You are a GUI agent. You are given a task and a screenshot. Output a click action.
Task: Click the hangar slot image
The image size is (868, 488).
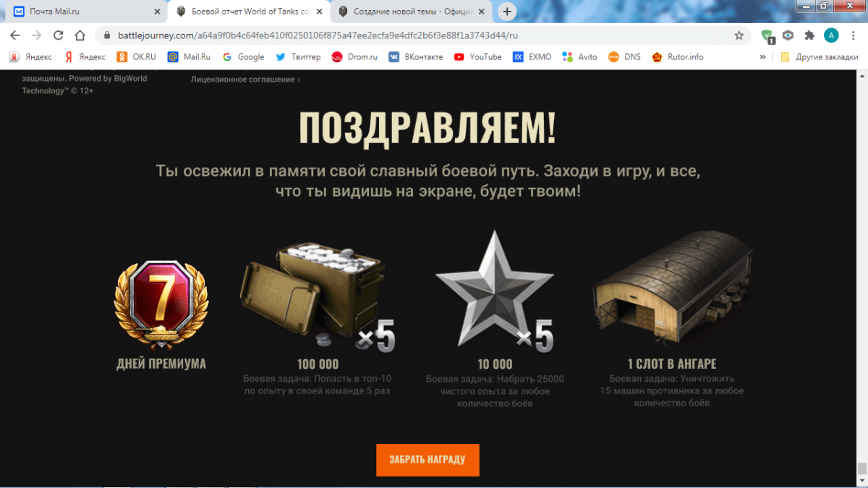pos(673,288)
